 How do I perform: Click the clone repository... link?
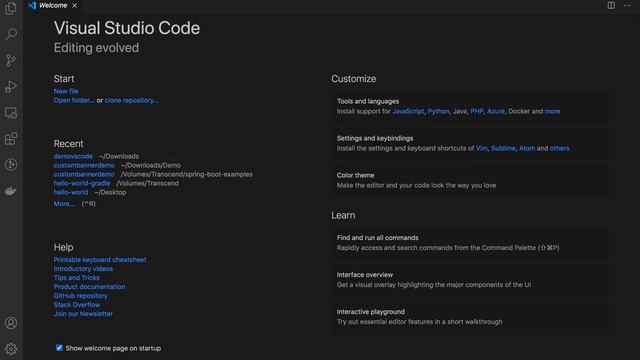point(132,100)
